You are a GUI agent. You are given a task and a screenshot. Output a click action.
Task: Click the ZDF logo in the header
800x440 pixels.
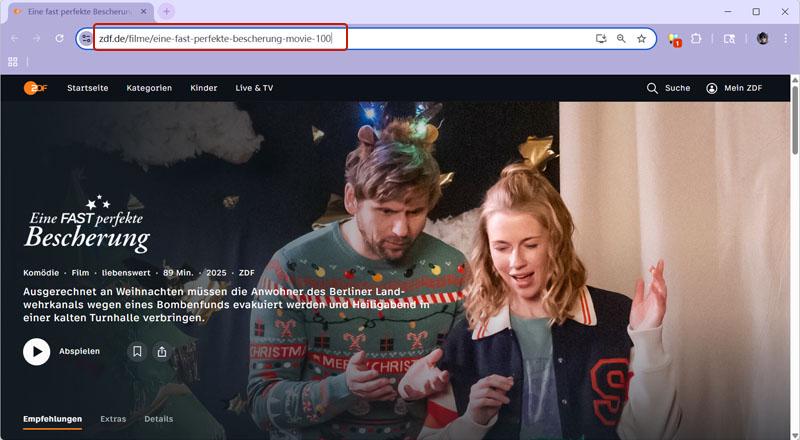pos(36,88)
